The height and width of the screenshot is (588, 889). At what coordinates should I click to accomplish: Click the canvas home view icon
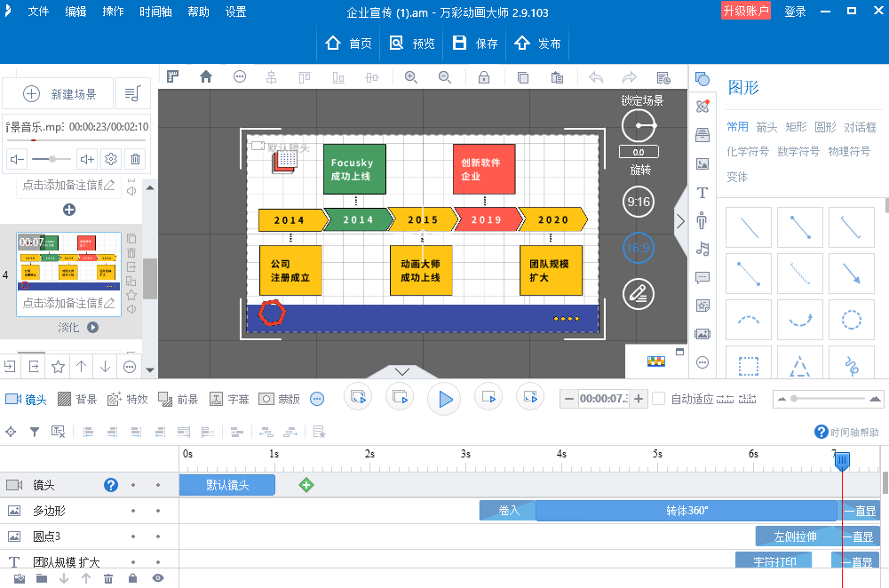(206, 77)
